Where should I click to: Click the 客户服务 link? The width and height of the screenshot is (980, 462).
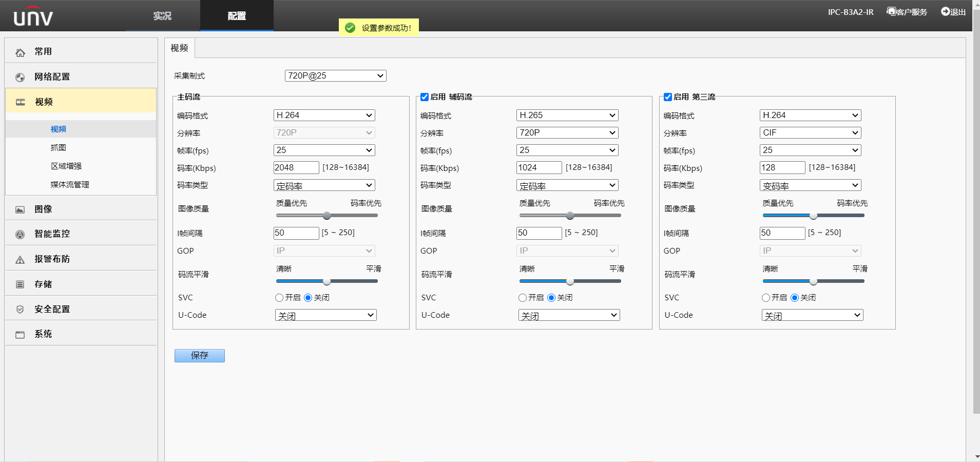pyautogui.click(x=912, y=12)
